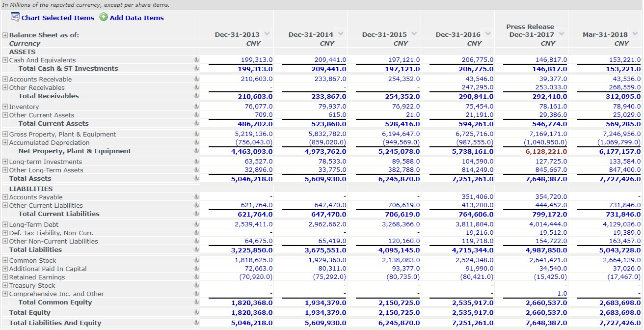Select Mar-31-2018 Total Equity value 2,683,698.0
Image resolution: width=644 pixels, height=330 pixels.
pyautogui.click(x=620, y=313)
